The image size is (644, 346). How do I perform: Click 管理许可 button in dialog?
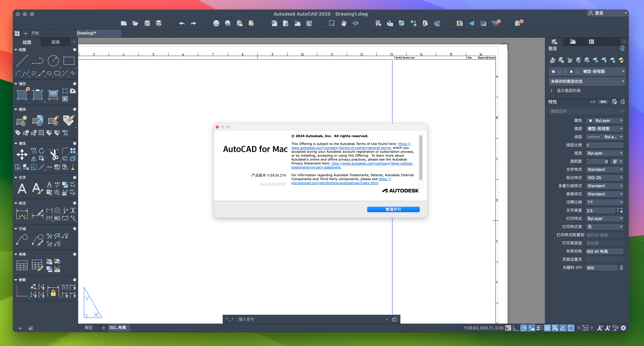pyautogui.click(x=393, y=209)
